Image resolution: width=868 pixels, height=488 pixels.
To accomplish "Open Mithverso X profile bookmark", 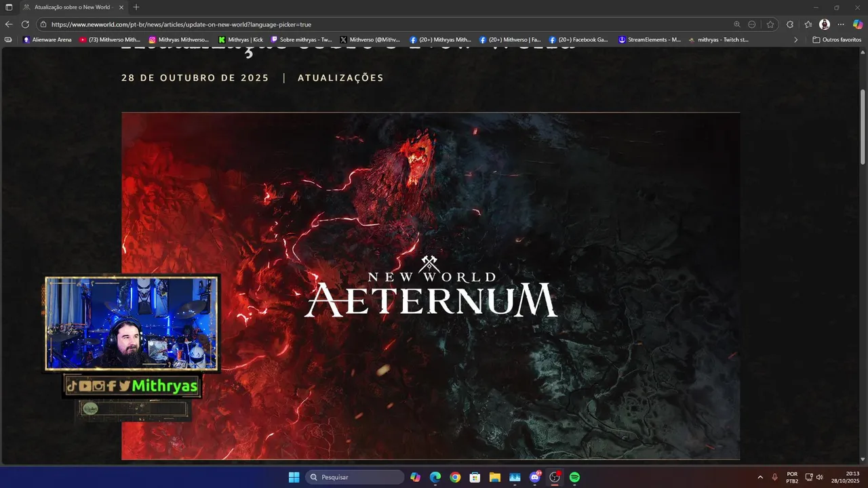I will click(370, 40).
